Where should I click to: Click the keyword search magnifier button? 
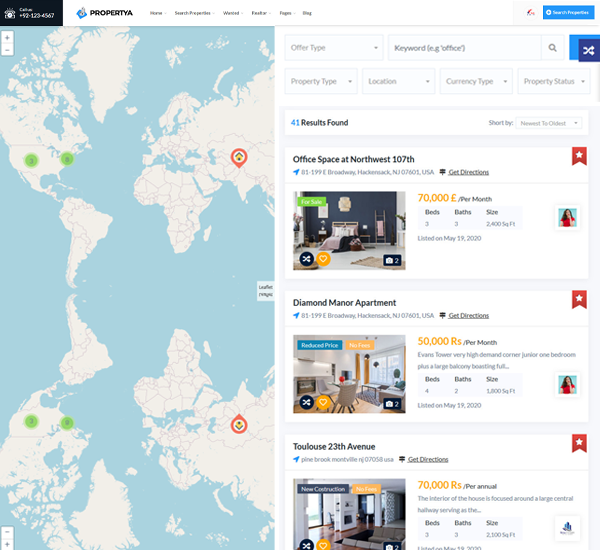pyautogui.click(x=552, y=48)
